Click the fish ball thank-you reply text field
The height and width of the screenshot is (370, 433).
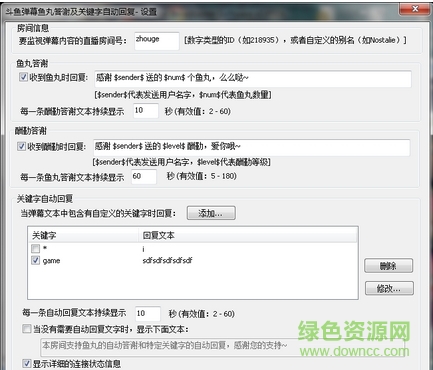coord(253,79)
